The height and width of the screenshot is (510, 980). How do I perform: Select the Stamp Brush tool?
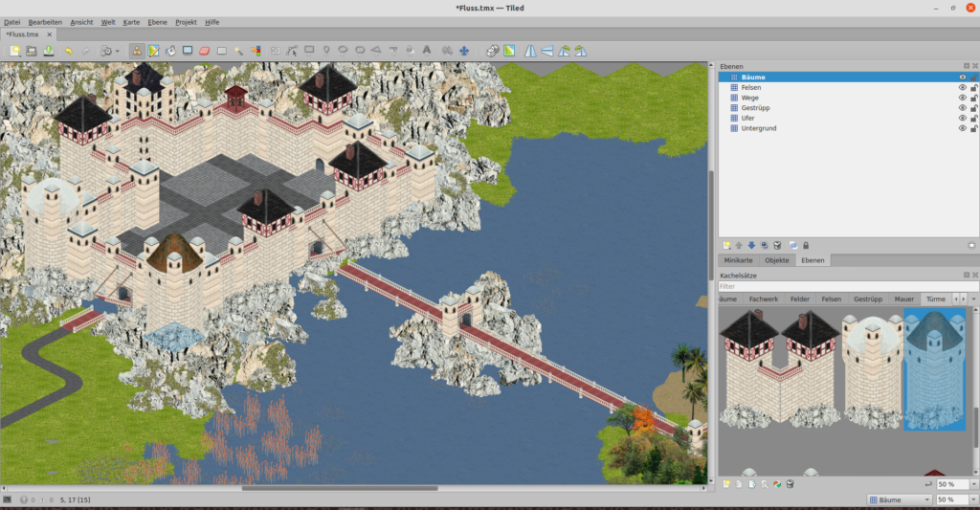pos(136,50)
